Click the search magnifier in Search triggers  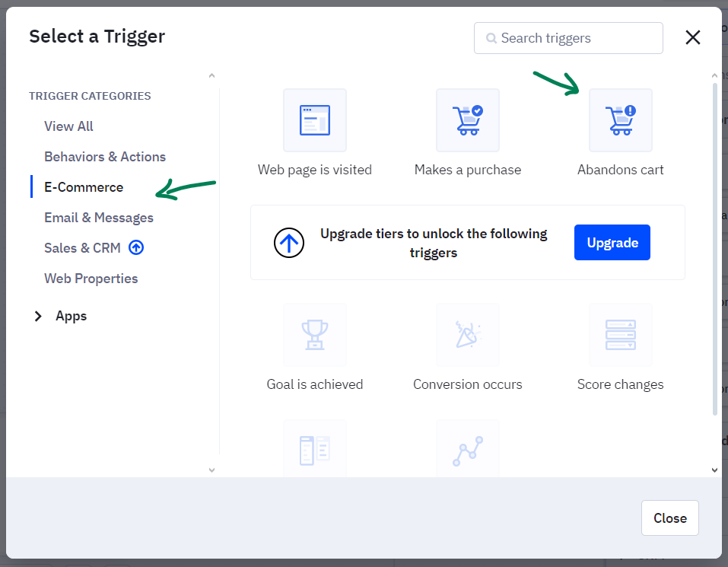pos(491,37)
